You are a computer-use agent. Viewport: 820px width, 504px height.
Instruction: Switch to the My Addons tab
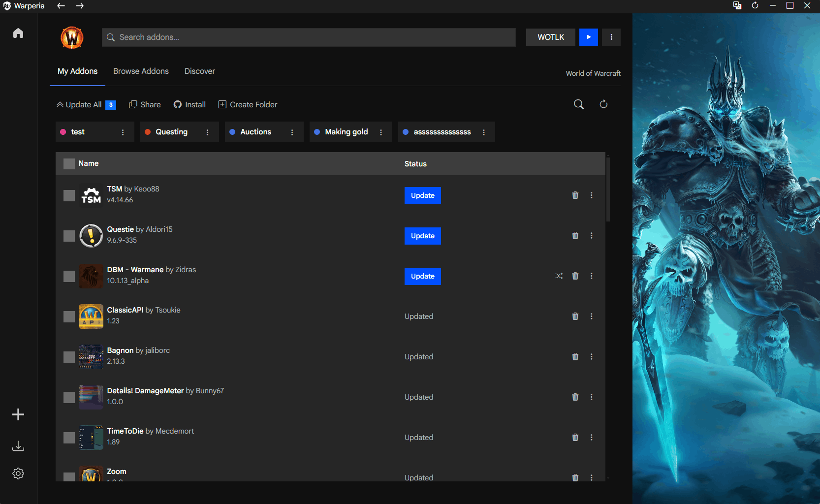tap(77, 71)
